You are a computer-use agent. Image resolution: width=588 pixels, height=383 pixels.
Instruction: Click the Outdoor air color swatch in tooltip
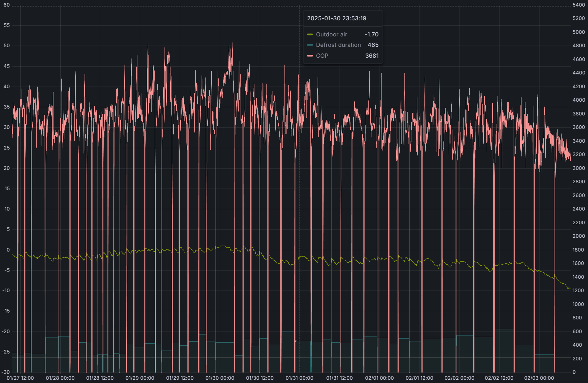pyautogui.click(x=310, y=34)
